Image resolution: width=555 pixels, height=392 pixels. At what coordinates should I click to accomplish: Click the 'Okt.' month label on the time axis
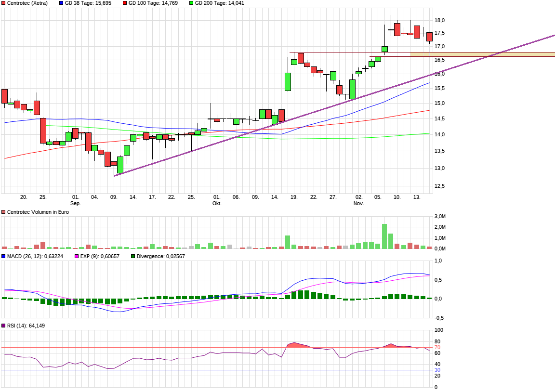click(x=217, y=204)
